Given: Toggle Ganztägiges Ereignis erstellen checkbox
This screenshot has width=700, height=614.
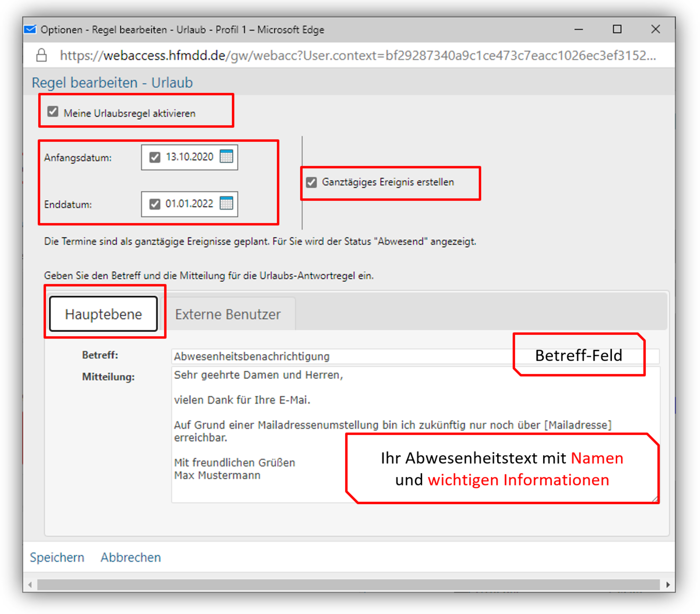Looking at the screenshot, I should 311,182.
